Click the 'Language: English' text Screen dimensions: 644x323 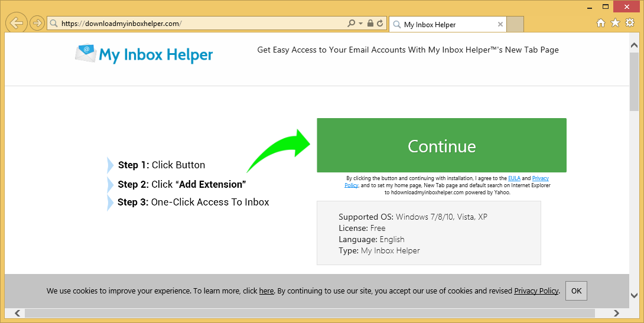[x=371, y=239]
